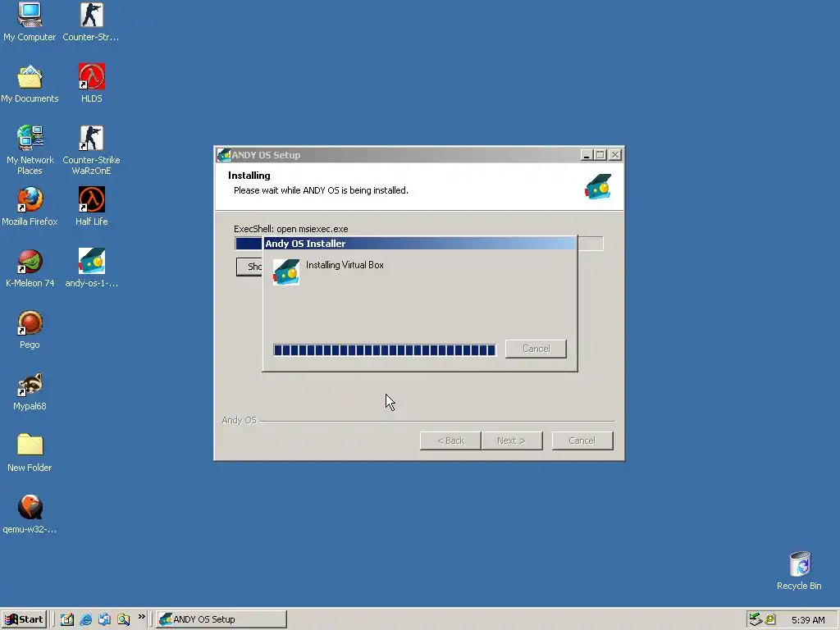Select the andy-os-1 installer file icon
The image size is (840, 630).
click(92, 268)
